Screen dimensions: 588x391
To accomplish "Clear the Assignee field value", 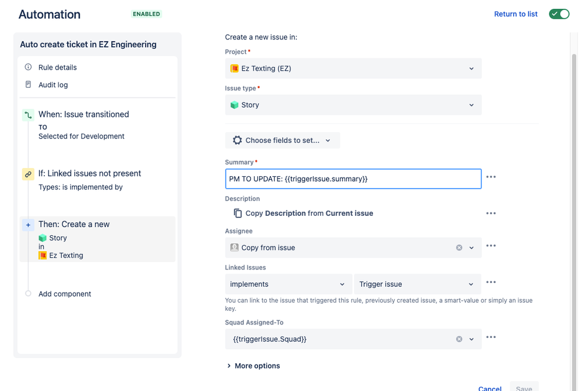I will [x=459, y=248].
